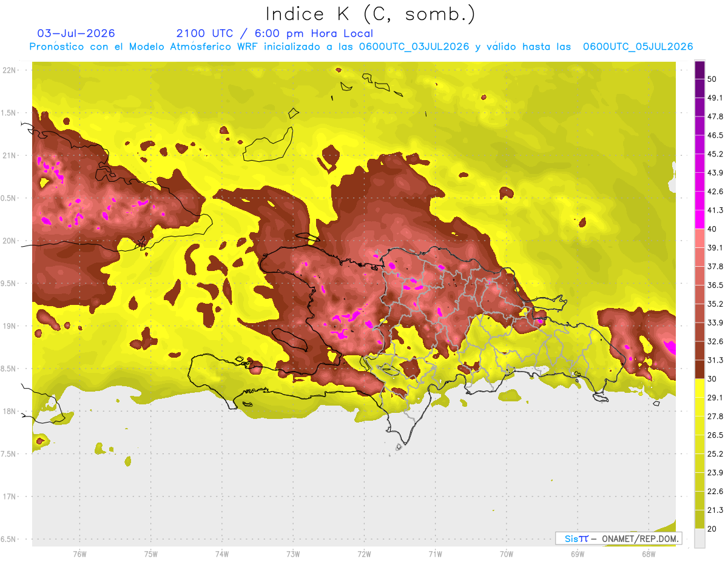Click the colorbar value "26.5"
Screen dimensions: 728x562
(715, 435)
